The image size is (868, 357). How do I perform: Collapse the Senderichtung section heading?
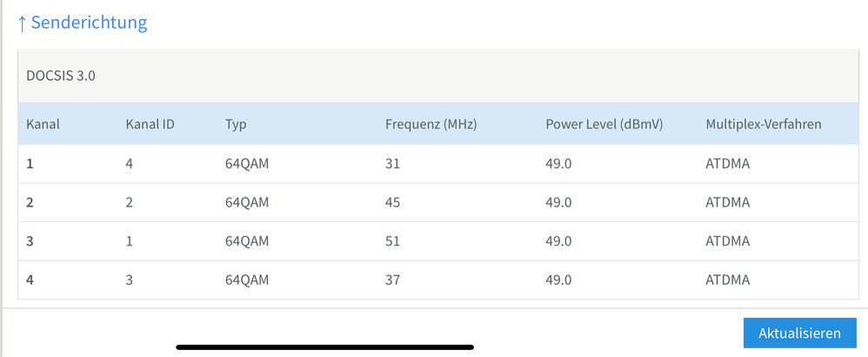click(x=89, y=23)
